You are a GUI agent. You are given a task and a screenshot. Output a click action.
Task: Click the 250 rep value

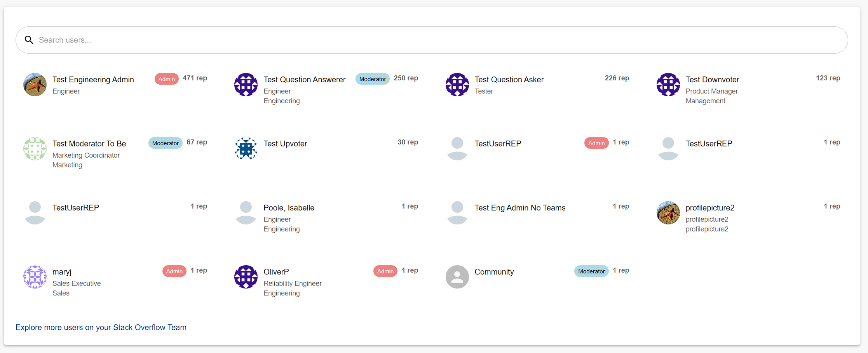406,78
